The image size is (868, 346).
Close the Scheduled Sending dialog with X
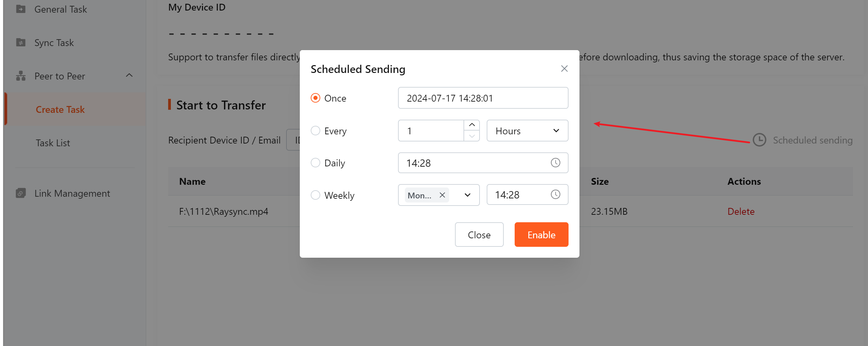(x=564, y=69)
